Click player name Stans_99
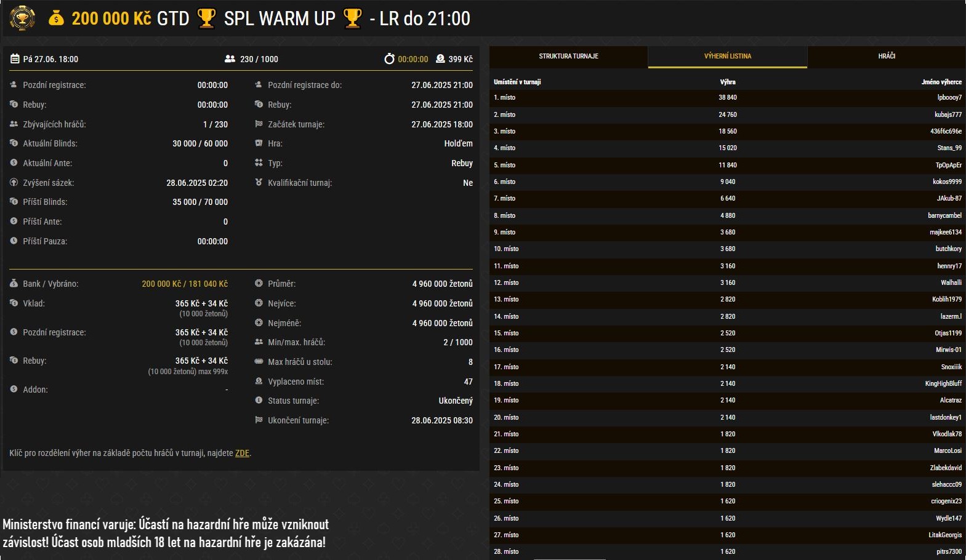The height and width of the screenshot is (560, 966). (949, 148)
